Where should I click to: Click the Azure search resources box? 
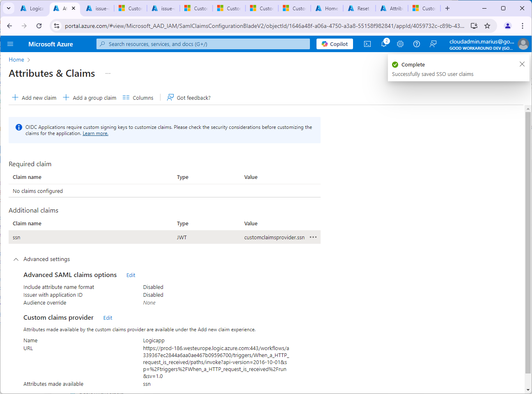[203, 44]
